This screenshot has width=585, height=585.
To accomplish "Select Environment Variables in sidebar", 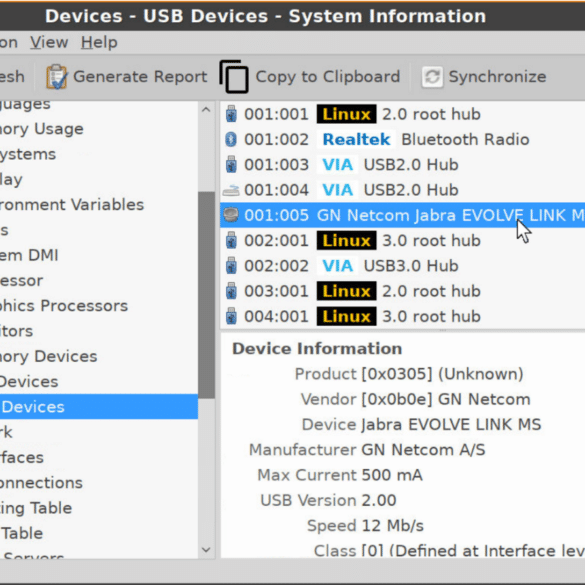I will [72, 204].
